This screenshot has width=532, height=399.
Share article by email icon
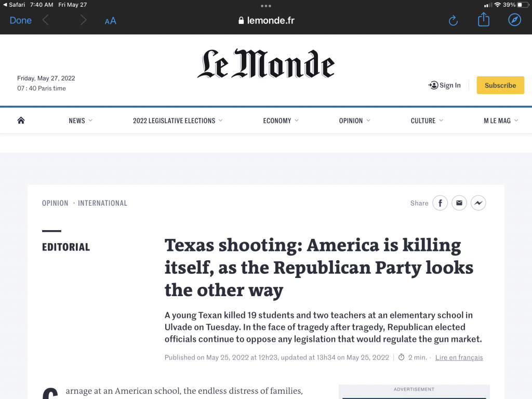(459, 203)
